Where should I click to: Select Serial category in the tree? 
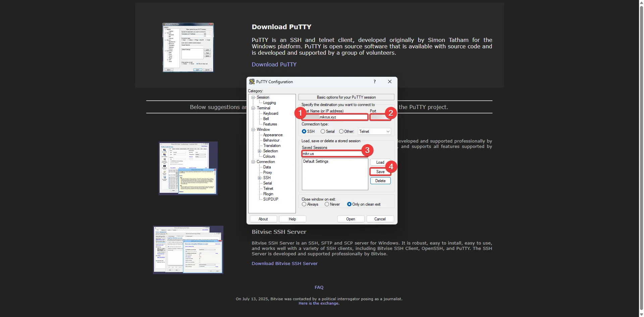(x=267, y=183)
